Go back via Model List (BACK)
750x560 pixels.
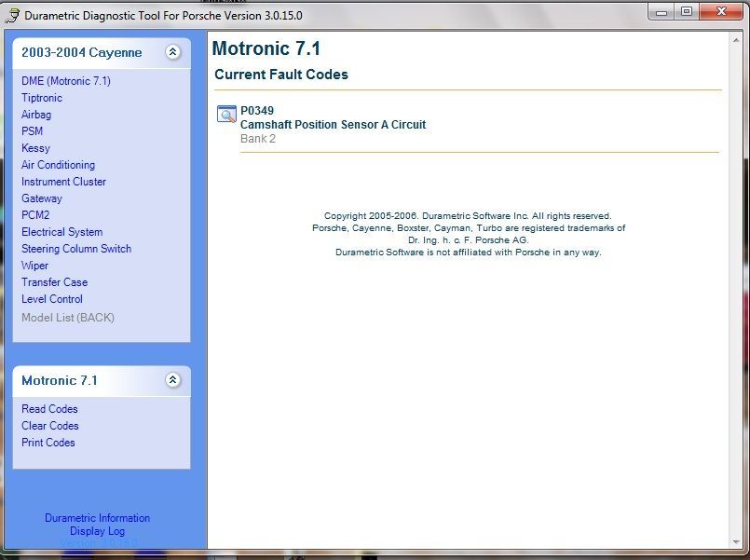[x=68, y=318]
